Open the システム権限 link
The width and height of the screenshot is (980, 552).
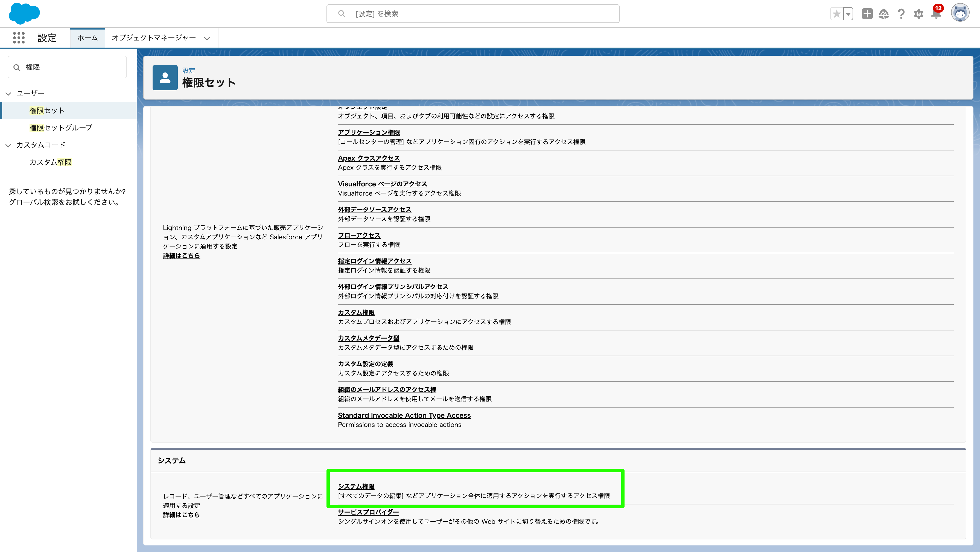point(356,486)
